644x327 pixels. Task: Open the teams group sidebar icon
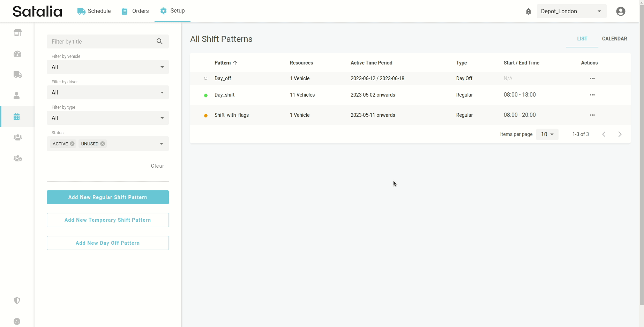click(x=17, y=137)
